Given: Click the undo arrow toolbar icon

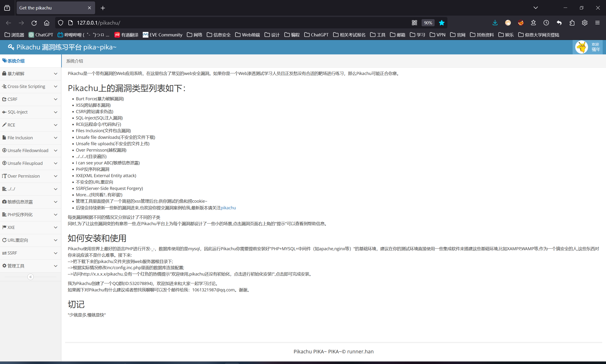Looking at the screenshot, I should (559, 23).
